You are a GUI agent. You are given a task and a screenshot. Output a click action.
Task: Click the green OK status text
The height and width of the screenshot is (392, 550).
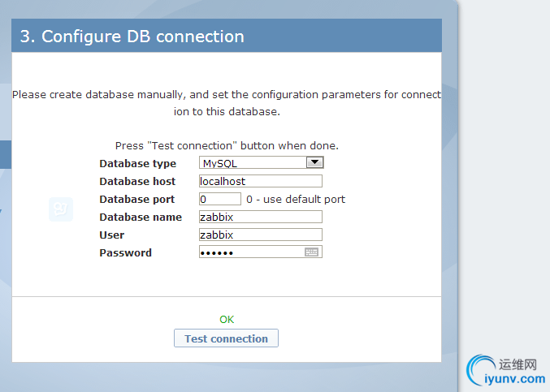pyautogui.click(x=227, y=319)
